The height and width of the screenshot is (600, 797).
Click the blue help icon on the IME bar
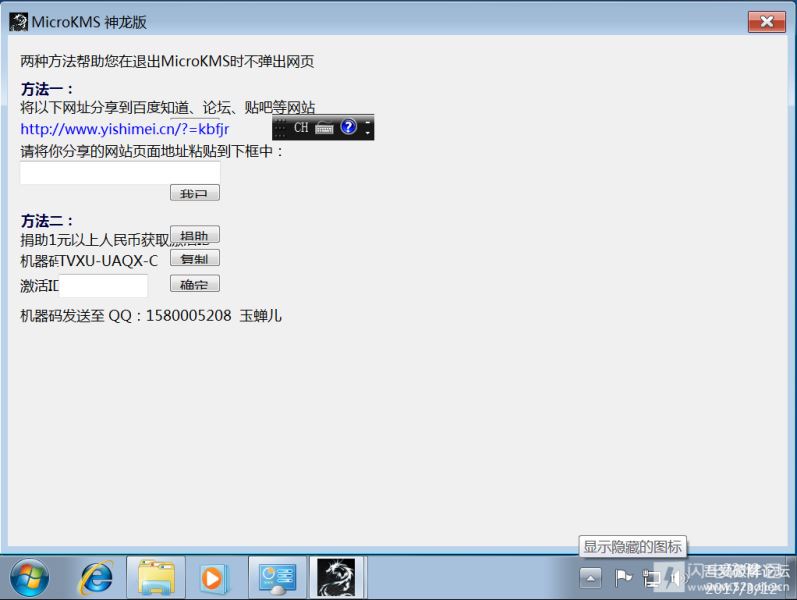tap(349, 127)
